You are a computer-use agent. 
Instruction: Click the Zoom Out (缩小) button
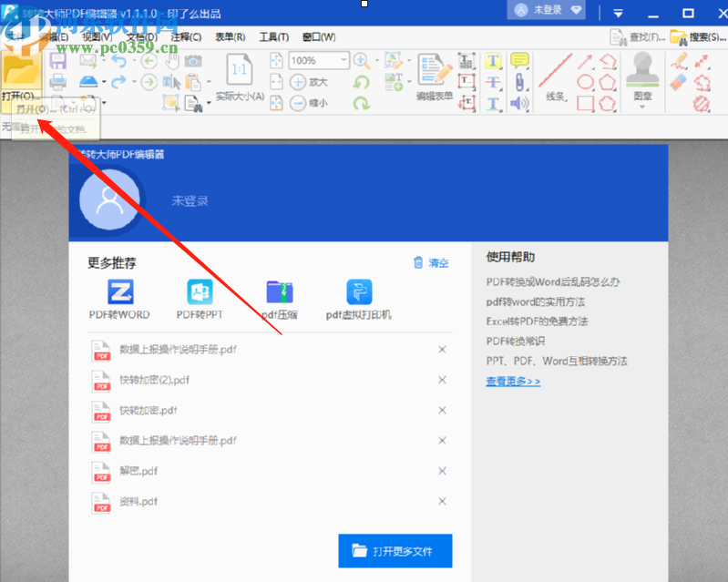308,103
